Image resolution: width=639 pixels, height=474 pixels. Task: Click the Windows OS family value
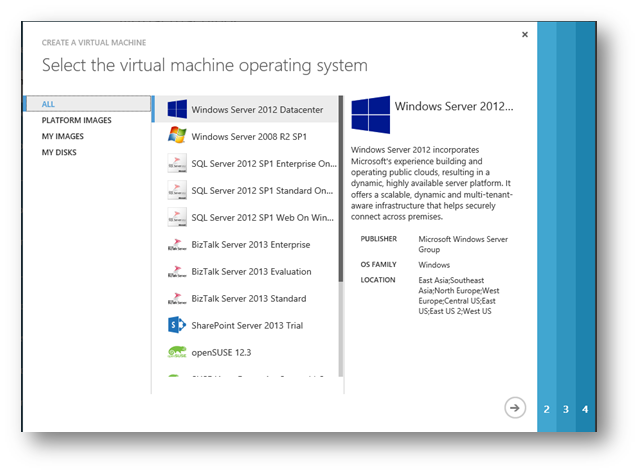tap(434, 265)
